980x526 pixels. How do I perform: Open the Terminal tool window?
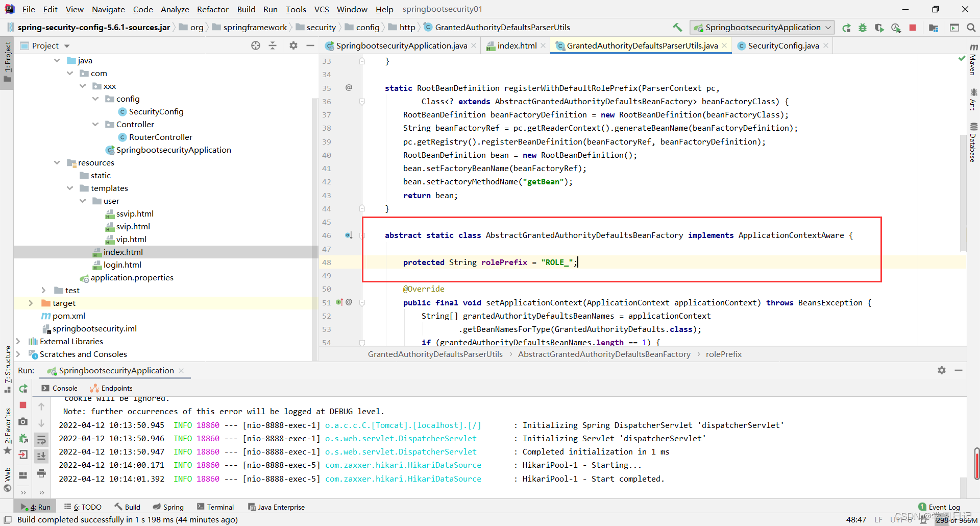tap(215, 507)
